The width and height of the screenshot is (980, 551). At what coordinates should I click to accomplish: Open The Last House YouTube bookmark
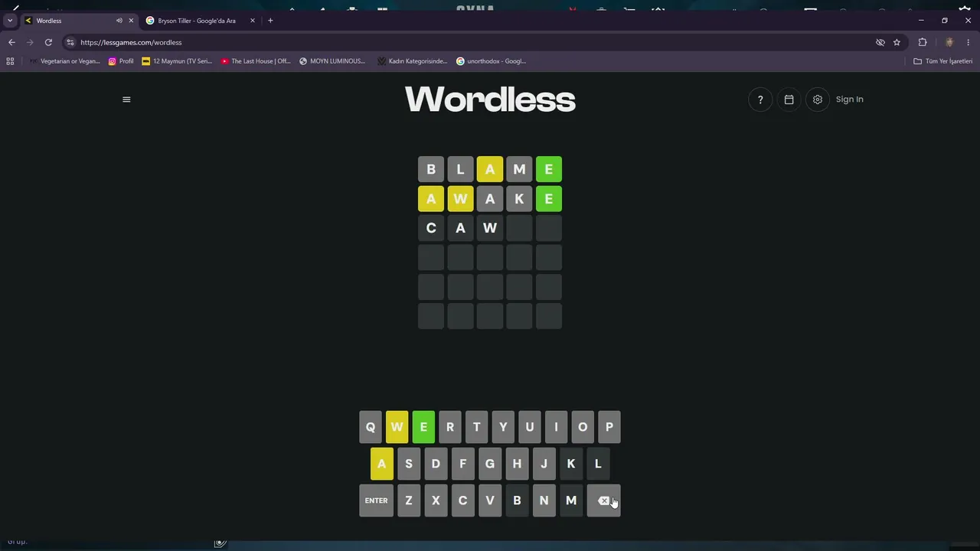[256, 61]
